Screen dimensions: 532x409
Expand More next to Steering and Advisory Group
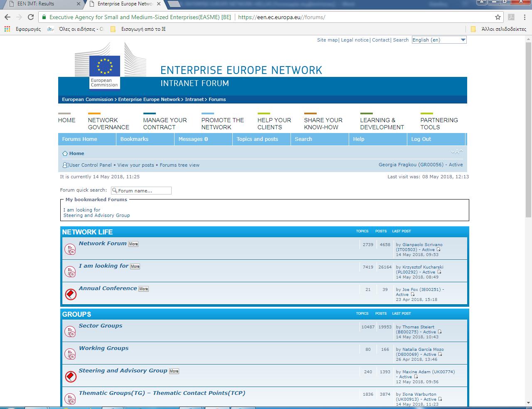174,371
